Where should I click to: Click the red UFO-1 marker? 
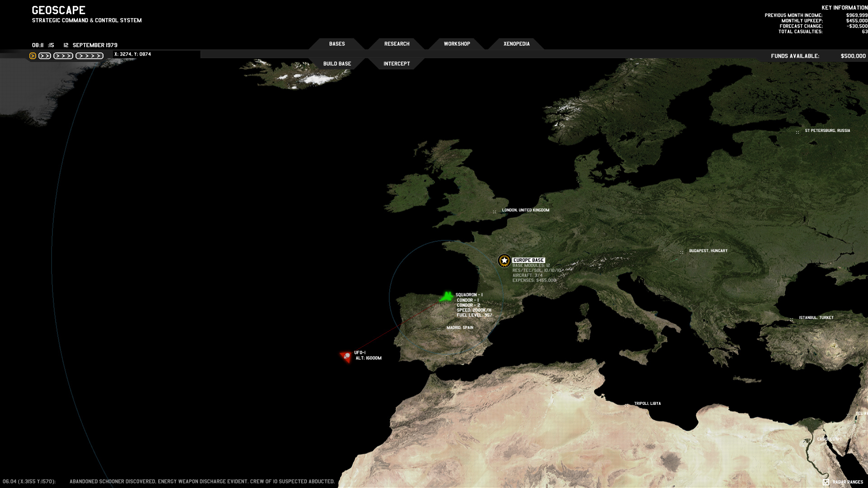click(x=346, y=357)
